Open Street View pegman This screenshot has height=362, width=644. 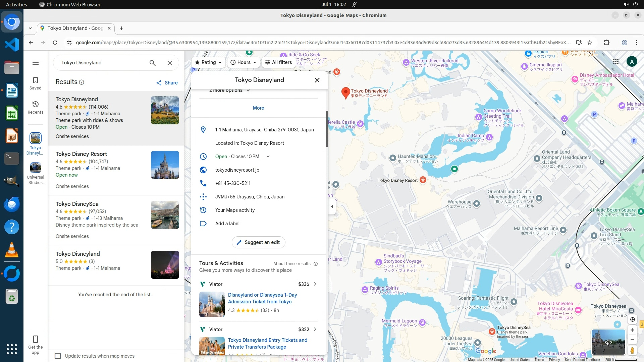(x=632, y=351)
